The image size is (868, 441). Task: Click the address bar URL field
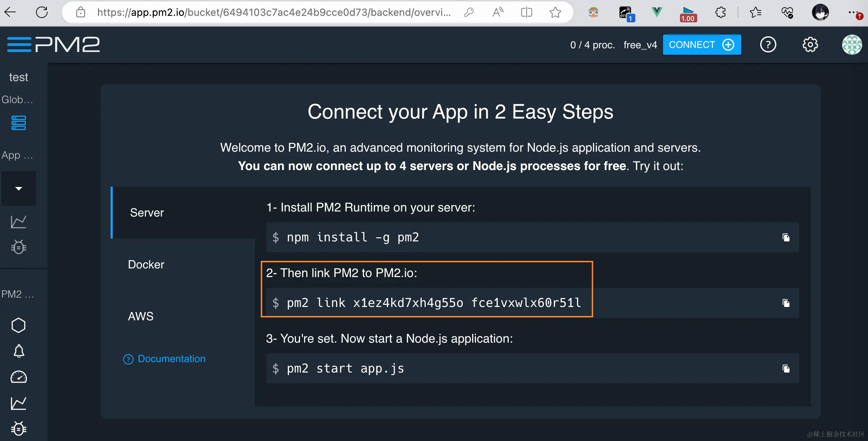[x=274, y=12]
